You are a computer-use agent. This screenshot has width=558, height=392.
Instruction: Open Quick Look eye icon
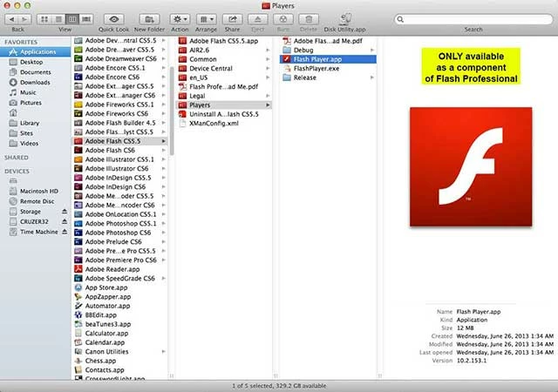[114, 19]
